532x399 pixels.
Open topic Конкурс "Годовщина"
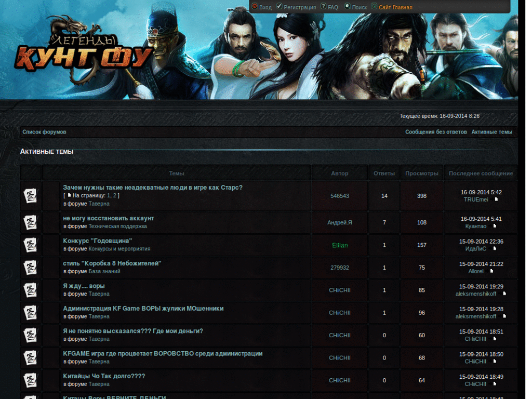(x=97, y=241)
